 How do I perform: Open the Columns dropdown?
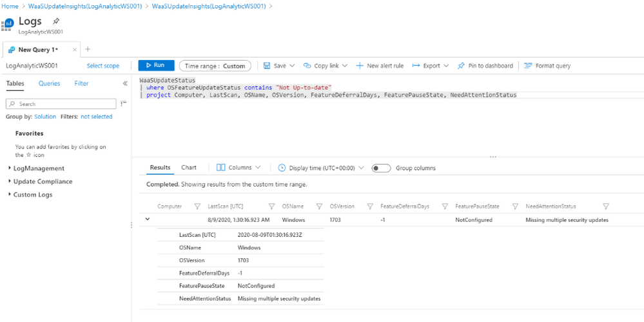239,167
